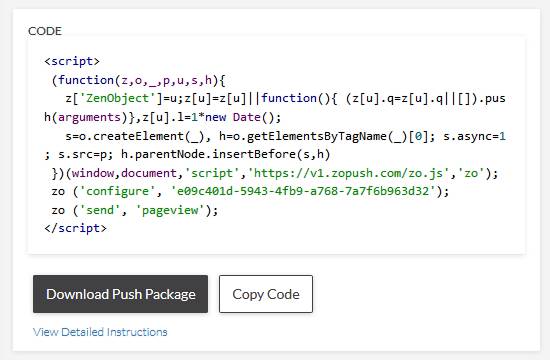Click the Copy Code button
This screenshot has height=360, width=550.
(x=266, y=294)
